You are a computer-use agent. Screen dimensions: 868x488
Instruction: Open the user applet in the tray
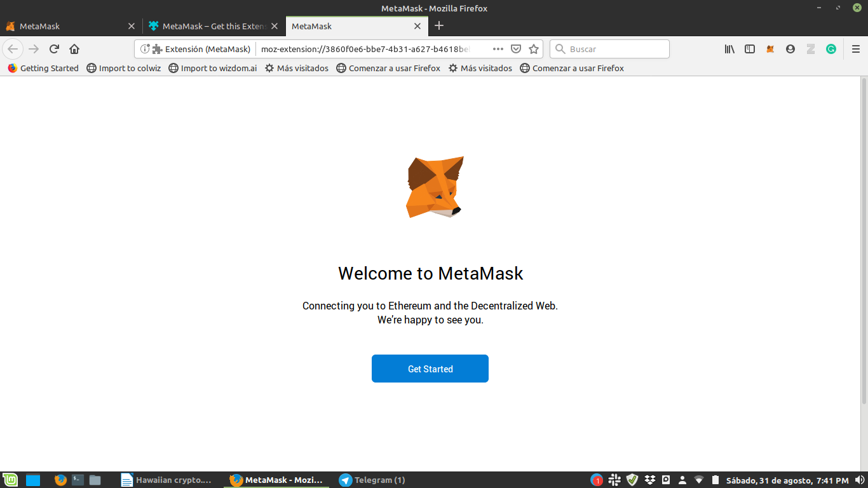682,480
